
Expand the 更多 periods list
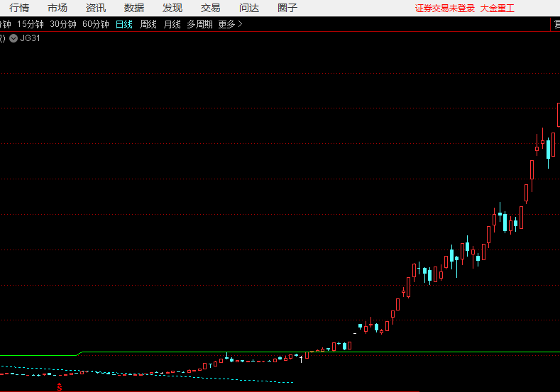pos(230,24)
